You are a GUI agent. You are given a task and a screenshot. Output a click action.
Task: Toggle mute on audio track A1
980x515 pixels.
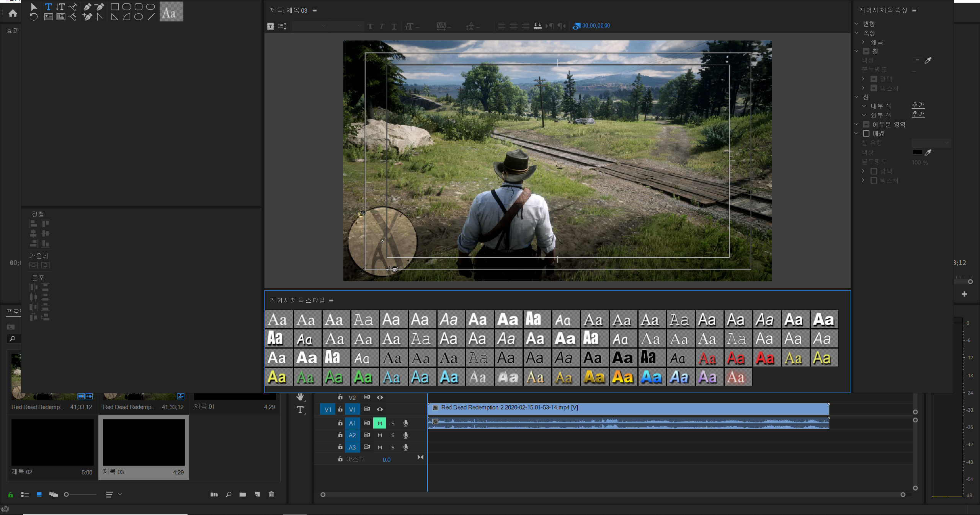[x=380, y=423]
